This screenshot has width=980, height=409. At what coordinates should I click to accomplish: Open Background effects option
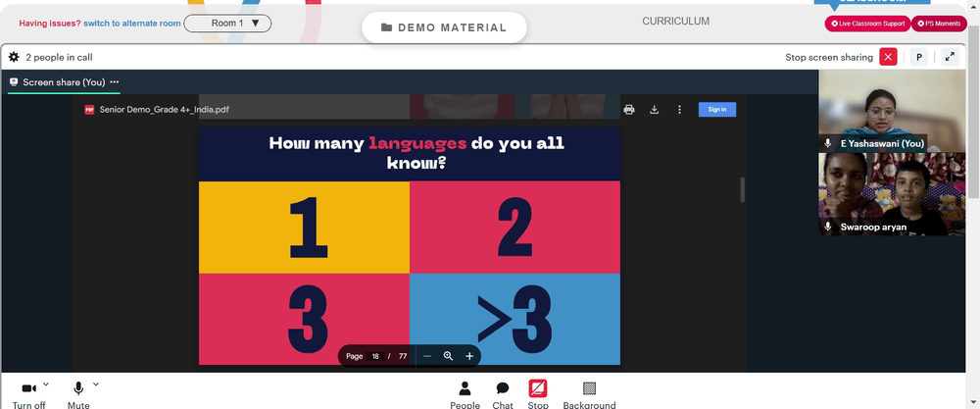click(x=589, y=396)
